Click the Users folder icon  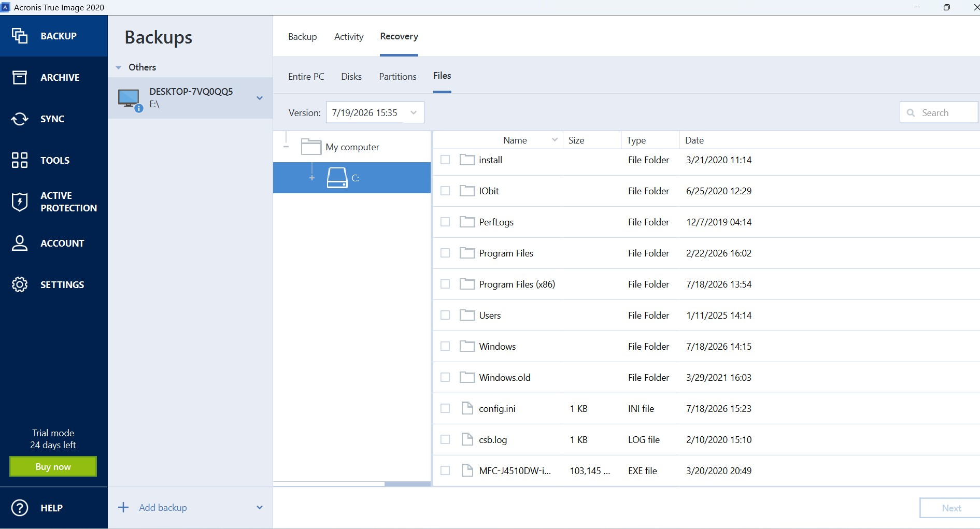[467, 315]
